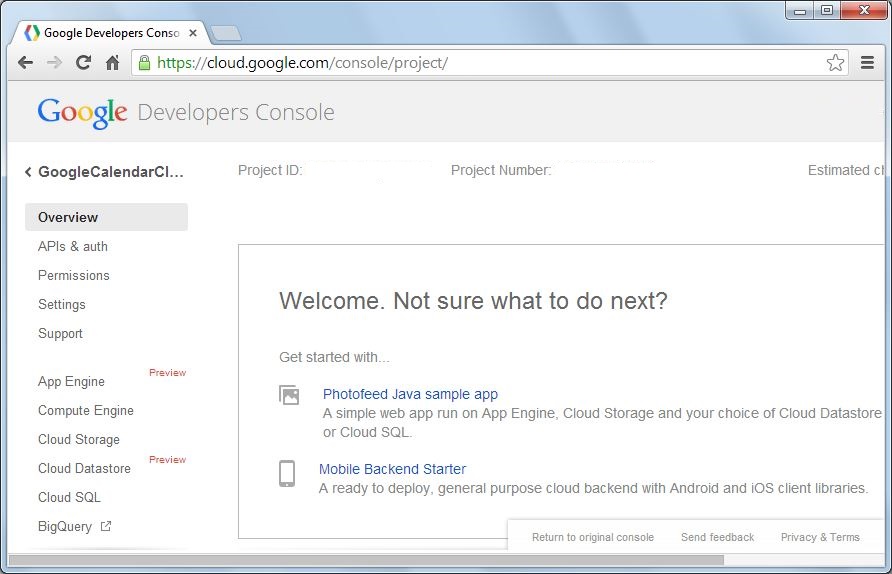The image size is (892, 574).
Task: Open the GoogleCalendarCl... project title
Action: click(111, 172)
